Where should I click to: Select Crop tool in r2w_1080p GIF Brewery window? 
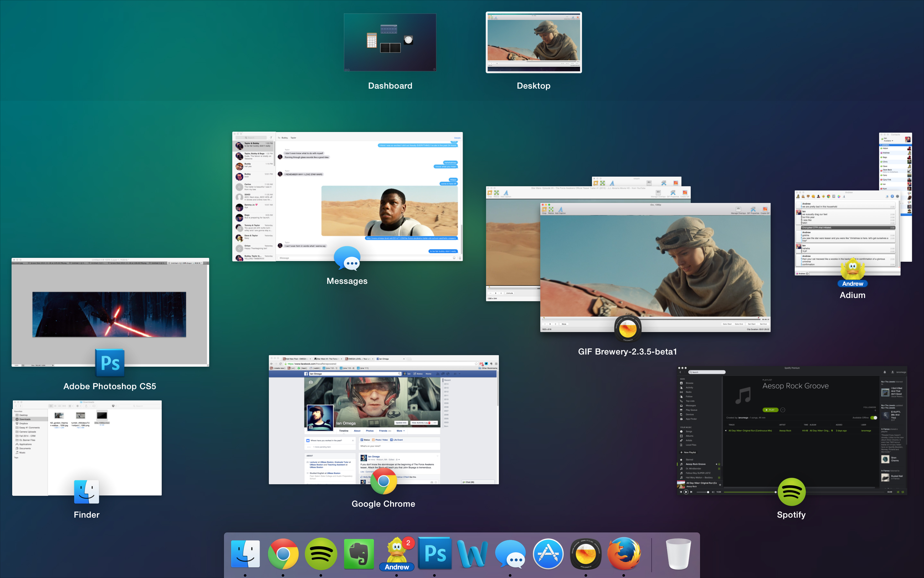coord(544,210)
